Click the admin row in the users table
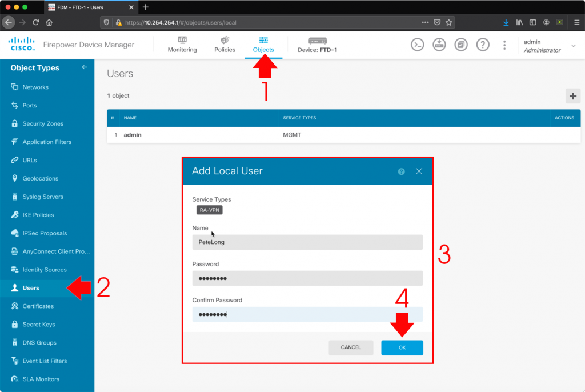Viewport: 585px width, 392px height. (x=133, y=135)
